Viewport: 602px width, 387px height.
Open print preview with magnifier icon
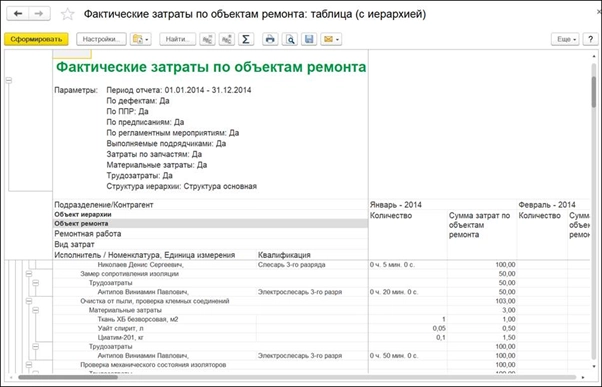point(290,39)
